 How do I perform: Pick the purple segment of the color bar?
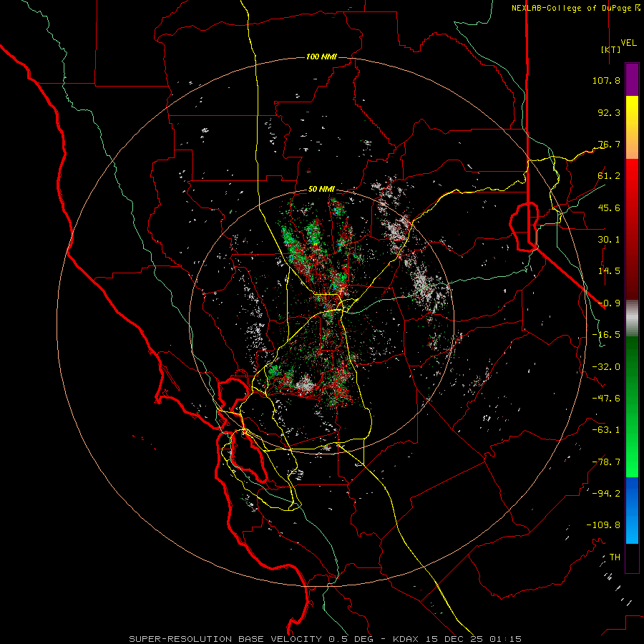tap(632, 80)
